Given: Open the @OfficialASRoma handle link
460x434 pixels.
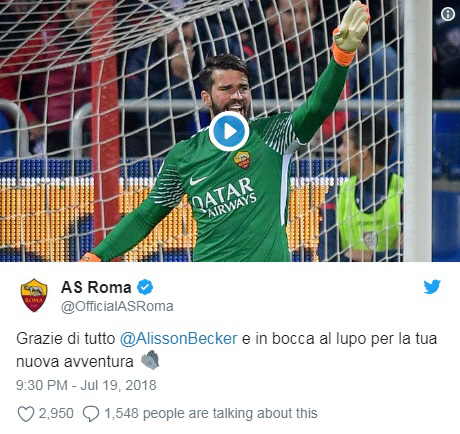Looking at the screenshot, I should pyautogui.click(x=117, y=306).
